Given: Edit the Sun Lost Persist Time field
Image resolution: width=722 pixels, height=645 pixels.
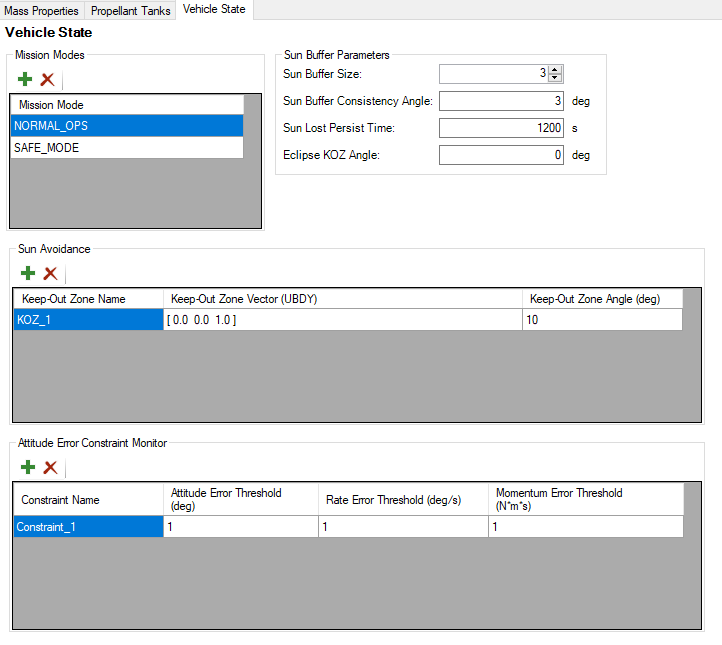Looking at the screenshot, I should 500,128.
